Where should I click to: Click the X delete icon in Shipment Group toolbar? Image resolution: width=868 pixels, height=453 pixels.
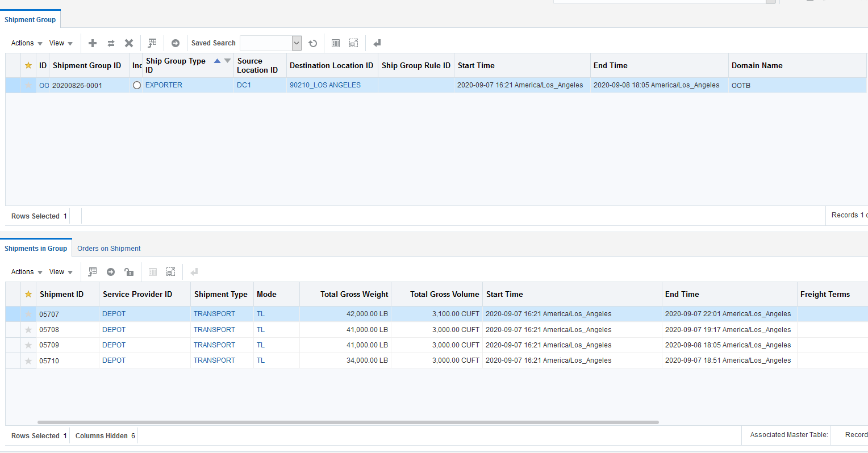pyautogui.click(x=129, y=43)
